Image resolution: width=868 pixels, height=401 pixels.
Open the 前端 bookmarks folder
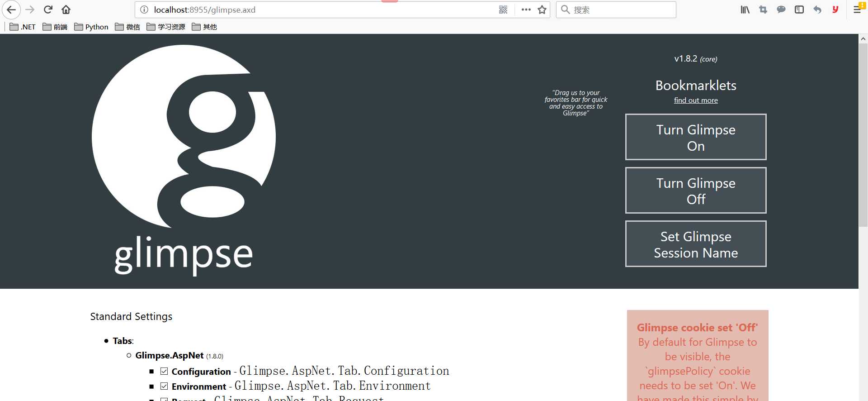(55, 27)
